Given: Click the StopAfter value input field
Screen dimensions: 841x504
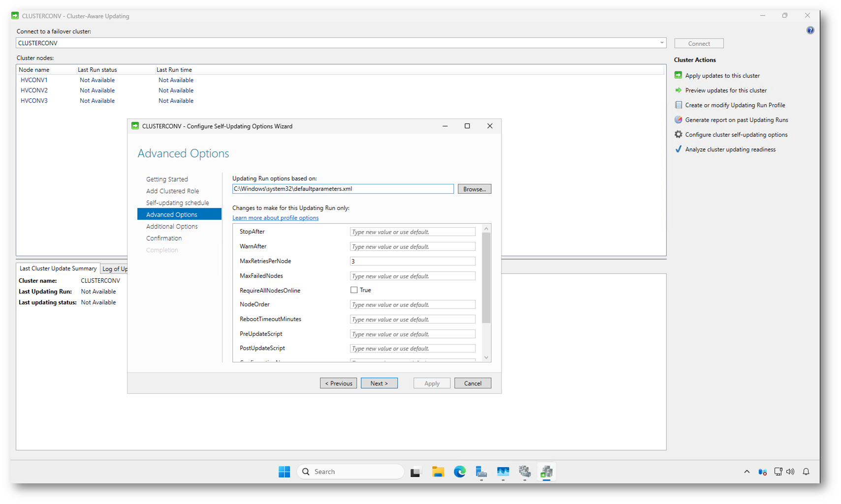Looking at the screenshot, I should coord(412,232).
